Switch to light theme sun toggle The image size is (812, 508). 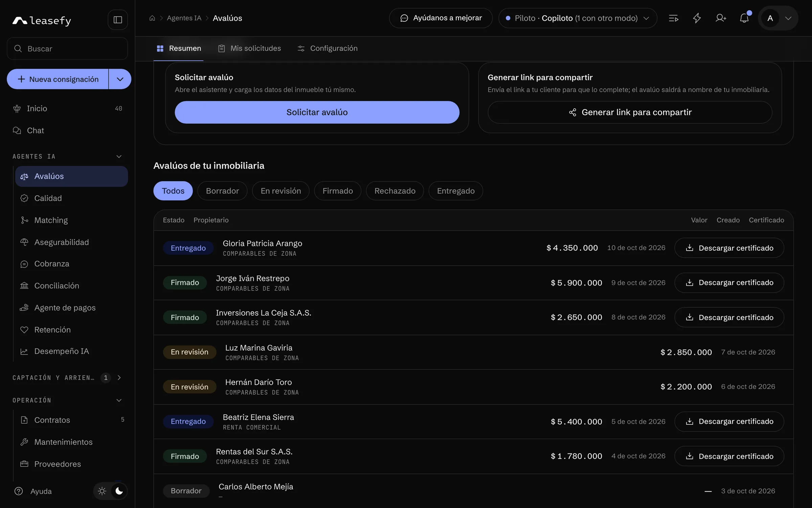coord(102,491)
